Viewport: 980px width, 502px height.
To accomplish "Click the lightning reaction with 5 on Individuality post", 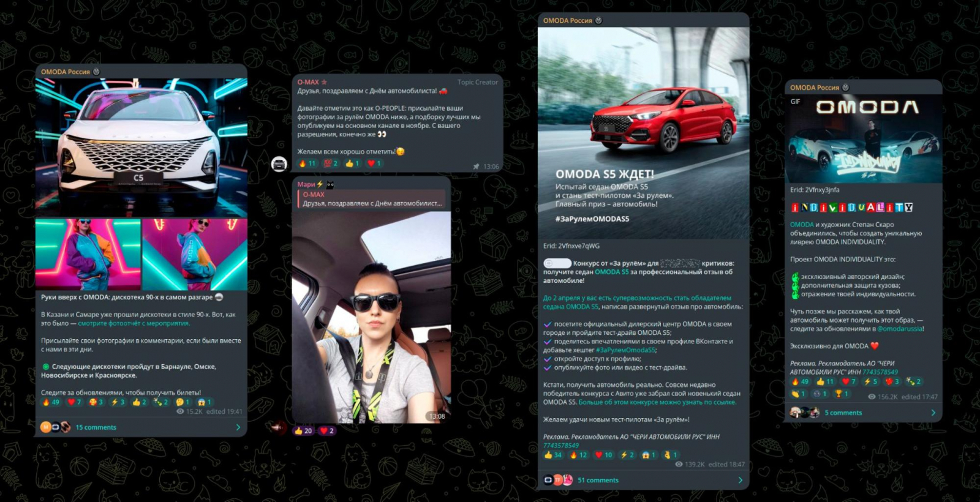I will pyautogui.click(x=871, y=381).
